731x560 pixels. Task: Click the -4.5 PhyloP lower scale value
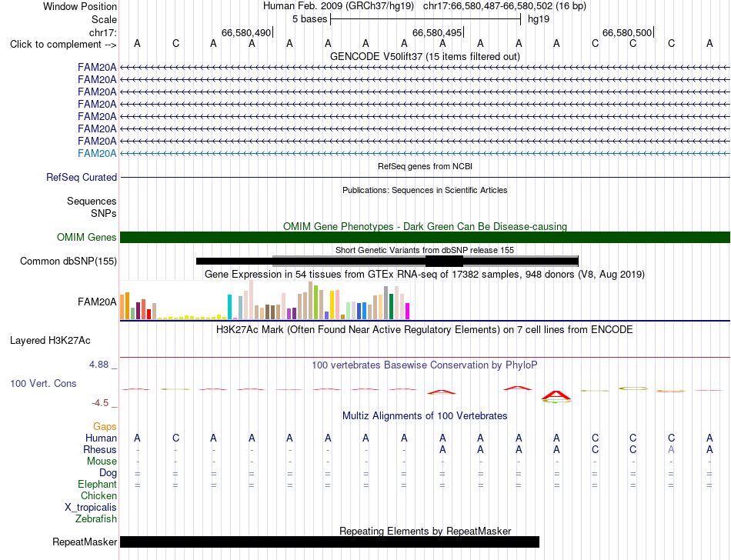point(100,403)
